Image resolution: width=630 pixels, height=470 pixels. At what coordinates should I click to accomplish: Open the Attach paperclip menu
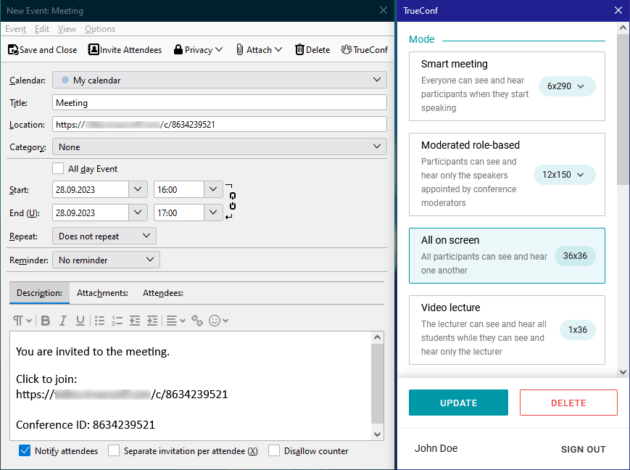[259, 50]
